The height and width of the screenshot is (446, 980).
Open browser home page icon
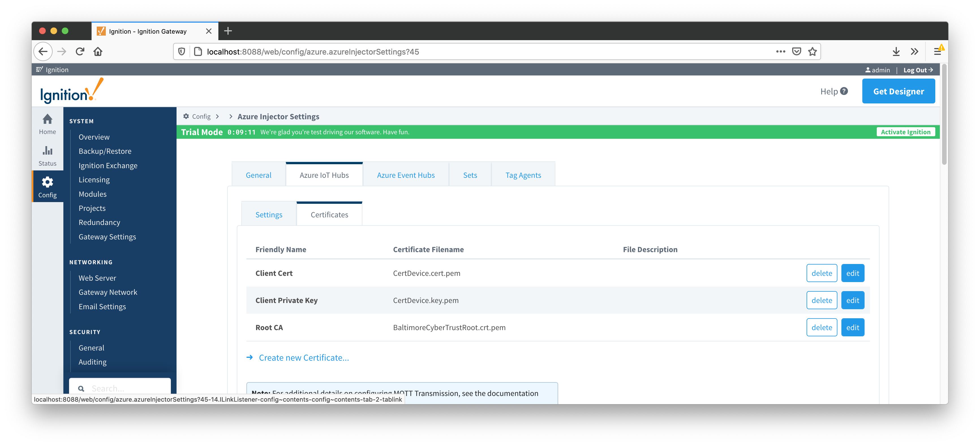[x=98, y=51]
